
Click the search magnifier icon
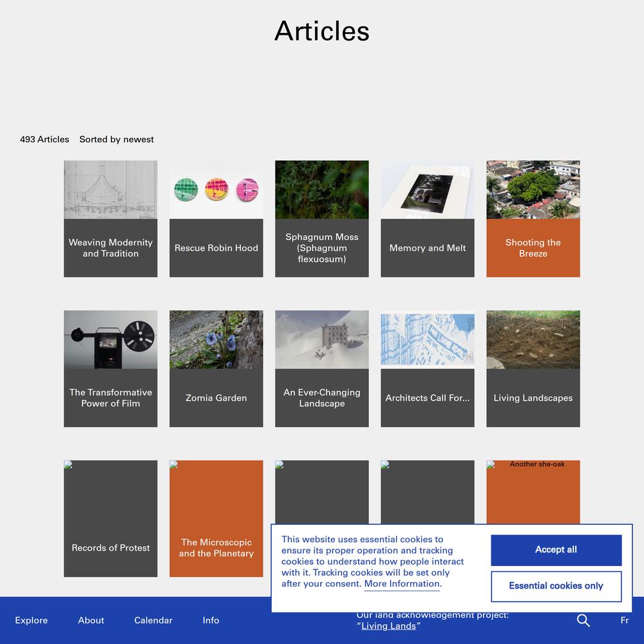583,620
